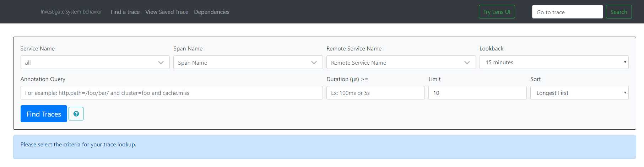
Task: Click the Sort label
Action: pos(535,79)
